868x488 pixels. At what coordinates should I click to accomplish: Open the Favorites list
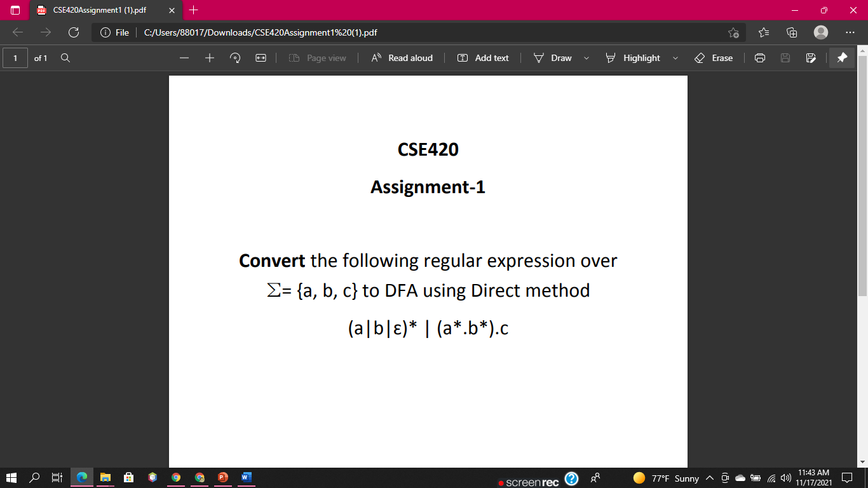pos(764,32)
